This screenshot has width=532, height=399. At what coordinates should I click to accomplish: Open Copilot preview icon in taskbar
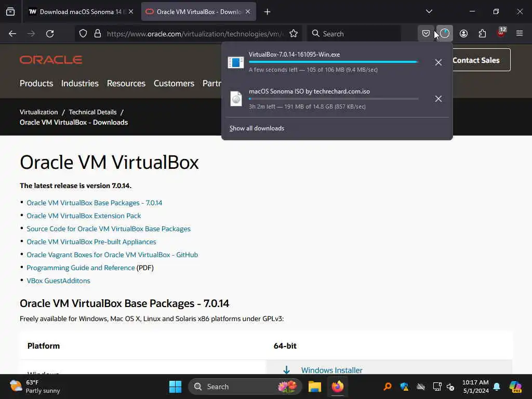515,387
